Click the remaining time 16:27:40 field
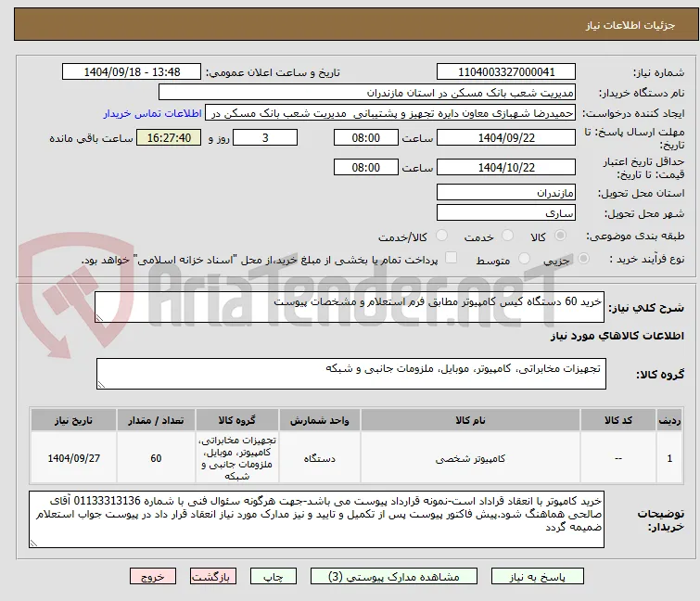The width and height of the screenshot is (700, 601). [x=169, y=137]
